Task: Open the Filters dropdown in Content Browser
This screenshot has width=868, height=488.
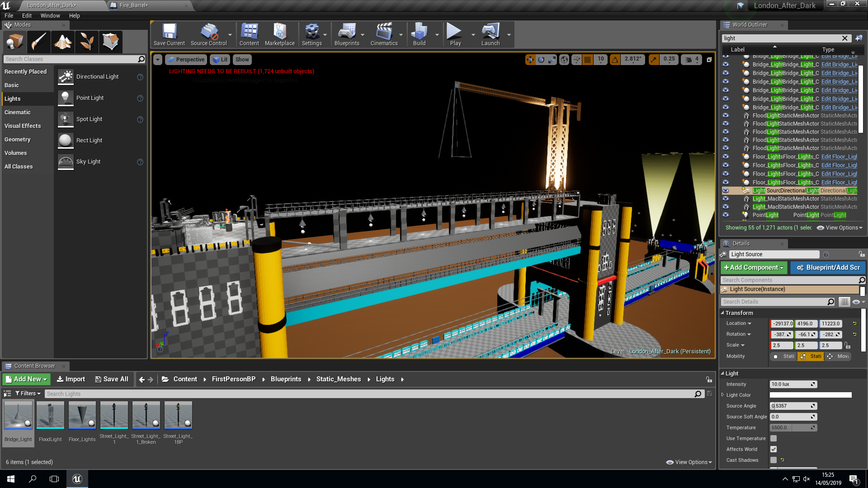Action: (x=28, y=394)
